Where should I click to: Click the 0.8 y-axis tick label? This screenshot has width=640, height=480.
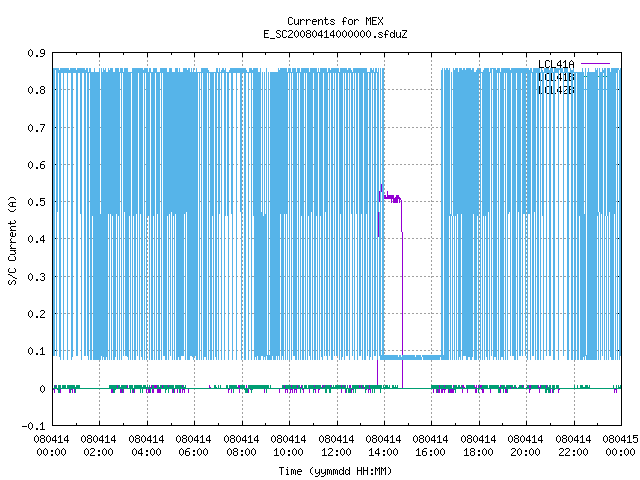[36, 90]
